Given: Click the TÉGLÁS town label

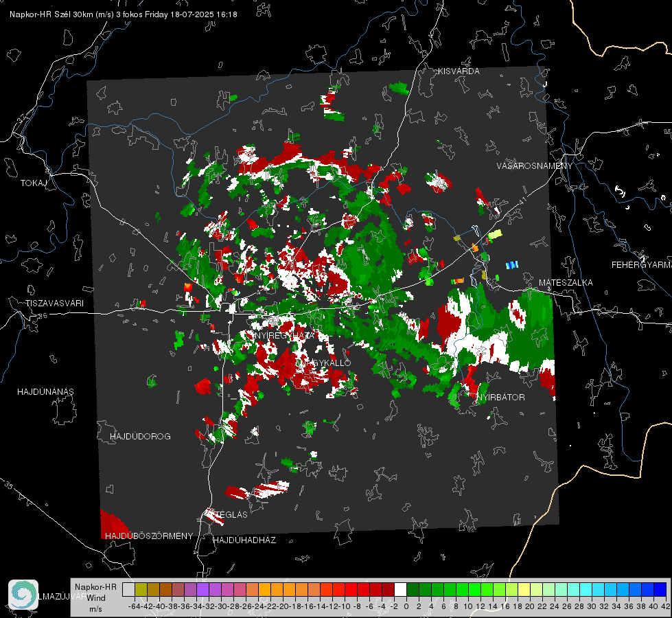Looking at the screenshot, I should pos(231,514).
